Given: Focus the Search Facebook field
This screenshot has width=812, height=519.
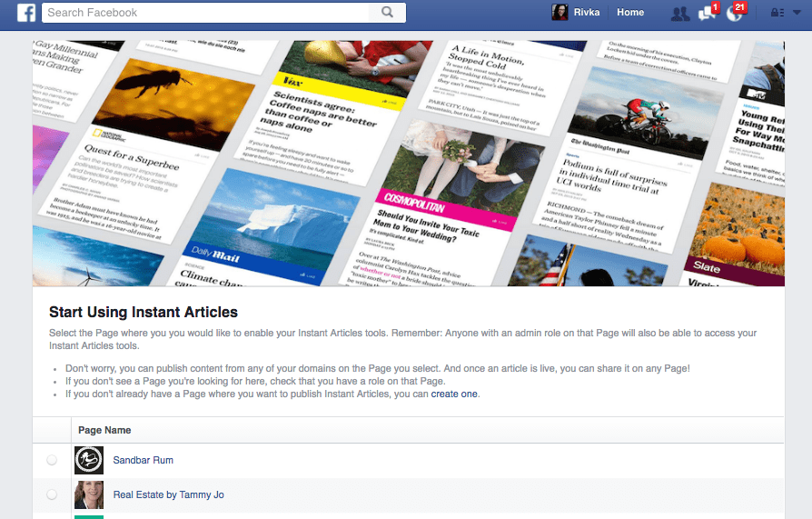Looking at the screenshot, I should [x=205, y=13].
